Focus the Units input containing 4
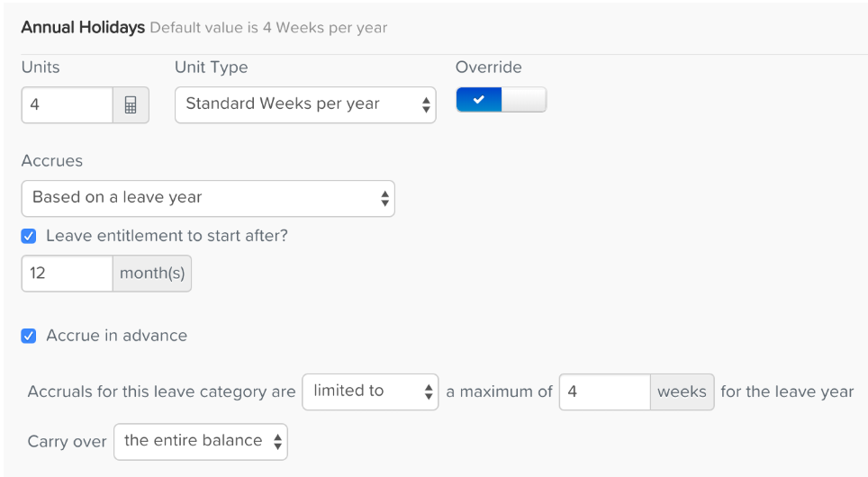This screenshot has width=868, height=477. 67,105
